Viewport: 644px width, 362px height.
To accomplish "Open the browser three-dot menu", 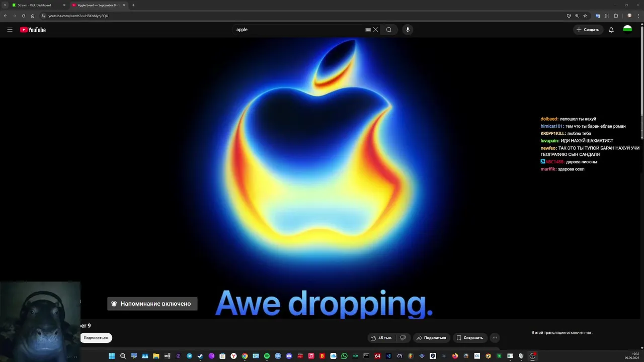I will coord(639,16).
